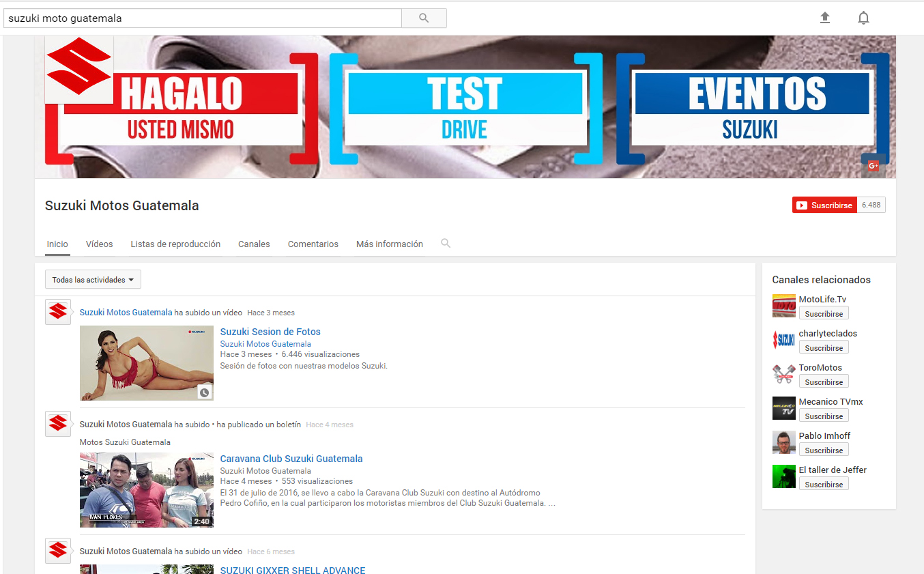Open SUZUKI GIXXER SHELL ADVANCE title
The image size is (924, 574).
coord(293,570)
